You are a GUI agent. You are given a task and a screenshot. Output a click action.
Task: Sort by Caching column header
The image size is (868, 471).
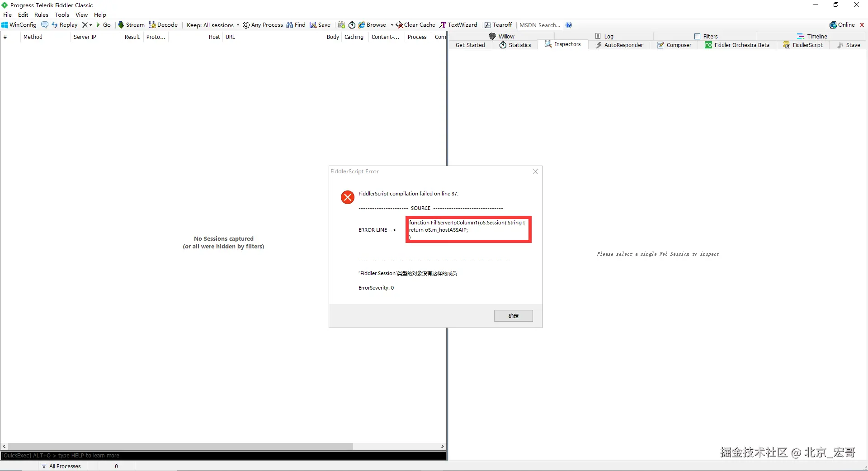coord(354,37)
